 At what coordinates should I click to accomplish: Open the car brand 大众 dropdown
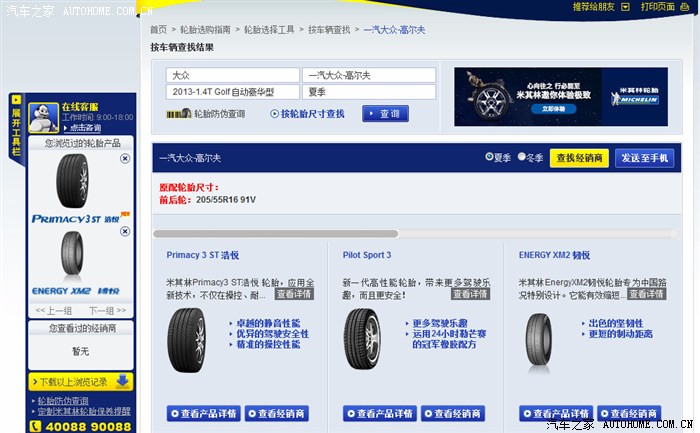pyautogui.click(x=232, y=75)
